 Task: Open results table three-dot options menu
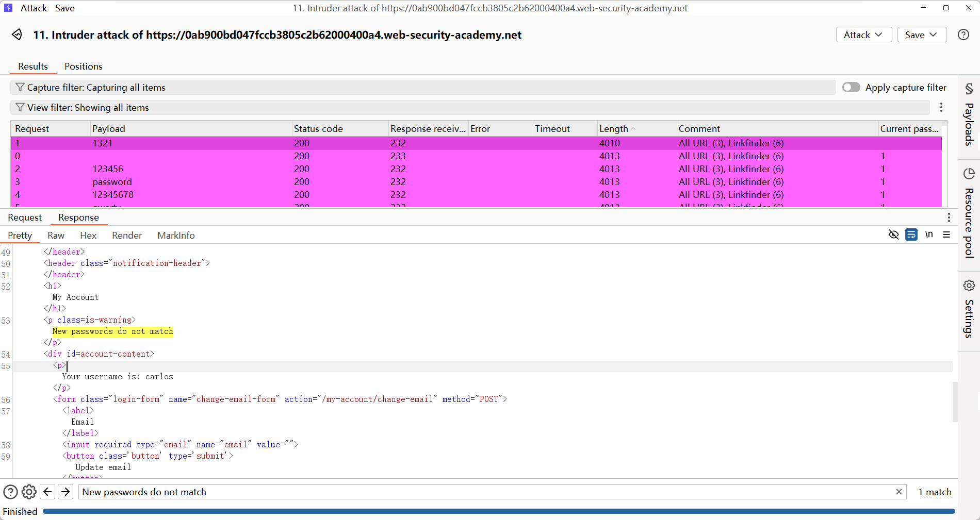(941, 107)
